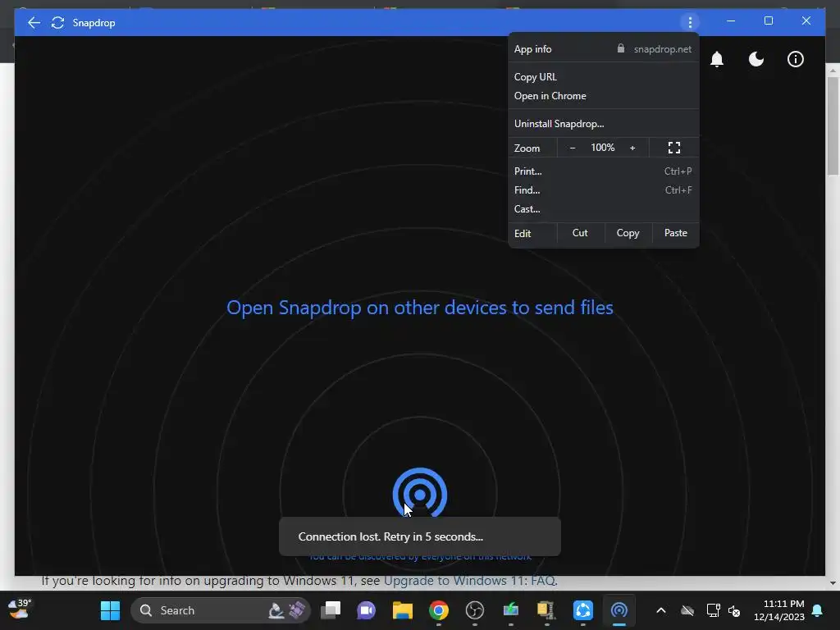Open the taskbar notification bell
The image size is (840, 630).
[x=818, y=610]
